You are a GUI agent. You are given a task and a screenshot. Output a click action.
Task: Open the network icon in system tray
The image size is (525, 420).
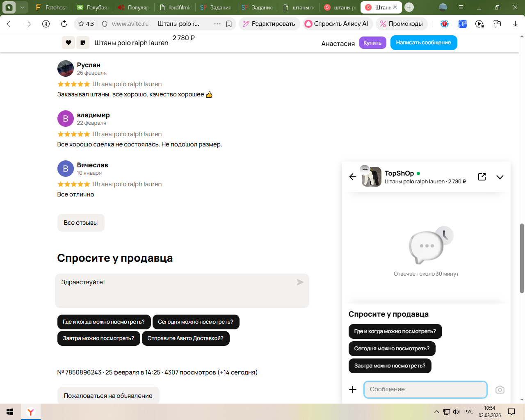coord(447,412)
